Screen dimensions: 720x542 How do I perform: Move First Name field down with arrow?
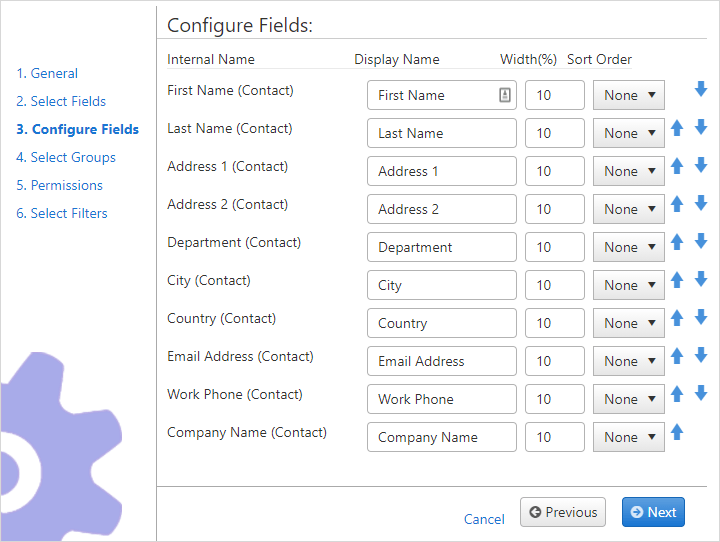(x=701, y=89)
